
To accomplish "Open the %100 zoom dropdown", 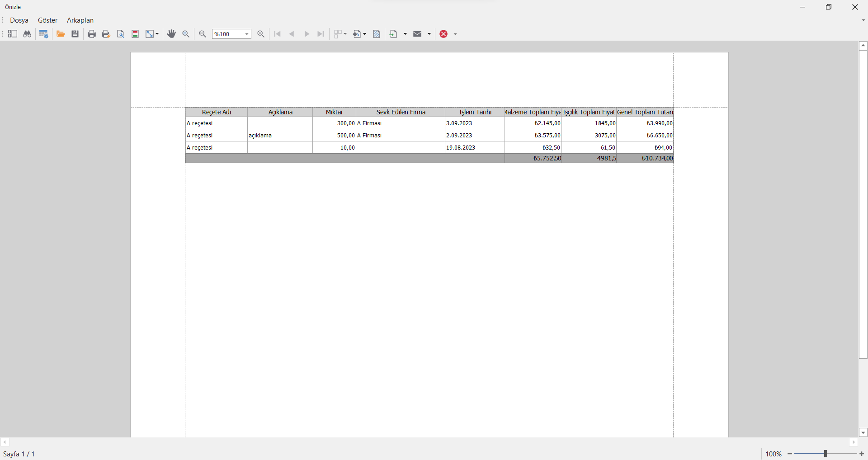I will (x=247, y=34).
